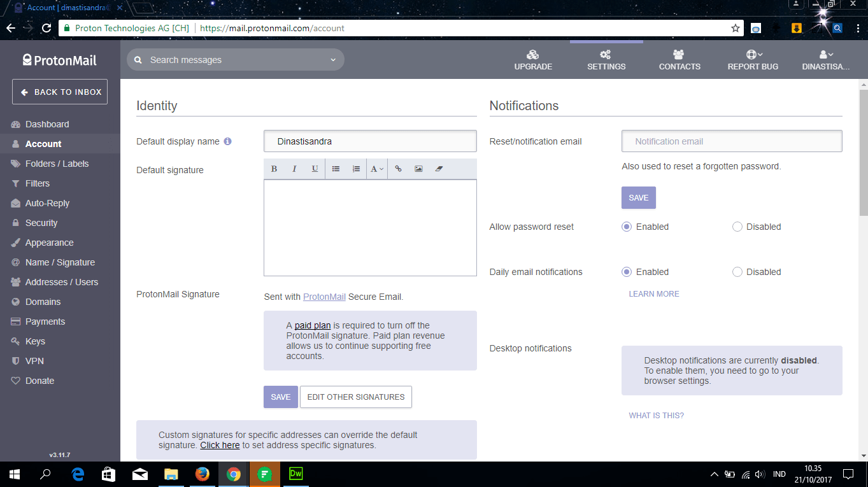
Task: Open Account in sidebar
Action: tap(60, 144)
